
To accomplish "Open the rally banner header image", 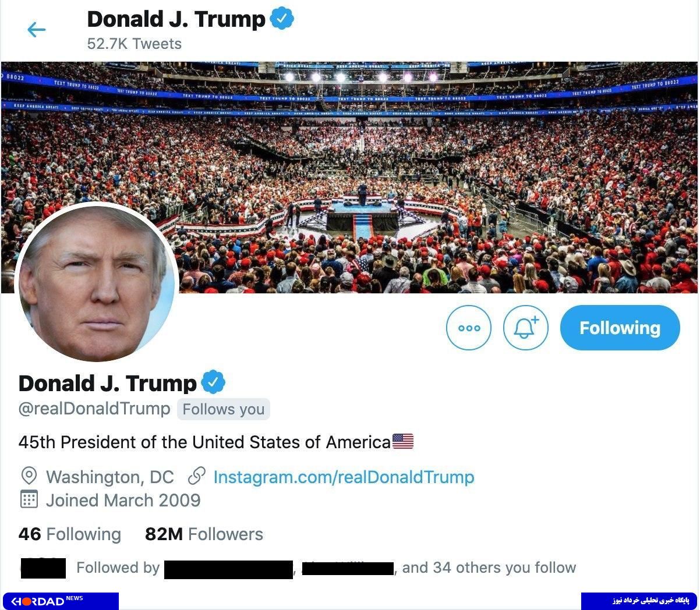I will click(349, 177).
